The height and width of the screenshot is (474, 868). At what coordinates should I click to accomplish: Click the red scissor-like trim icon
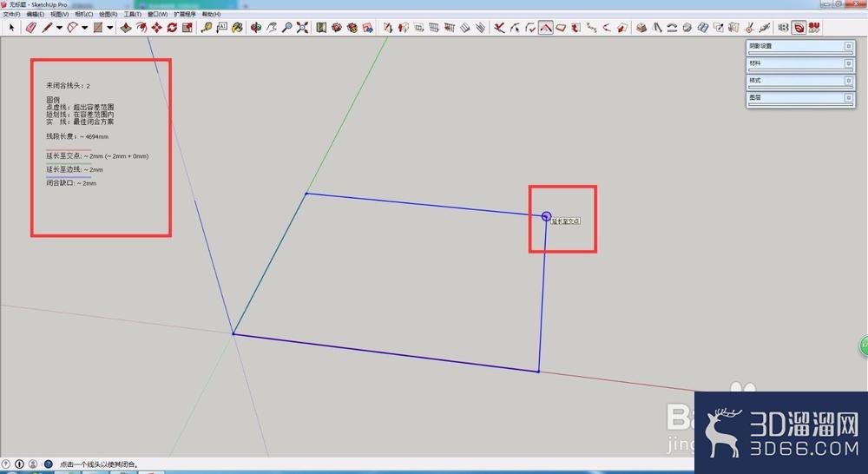(499, 28)
